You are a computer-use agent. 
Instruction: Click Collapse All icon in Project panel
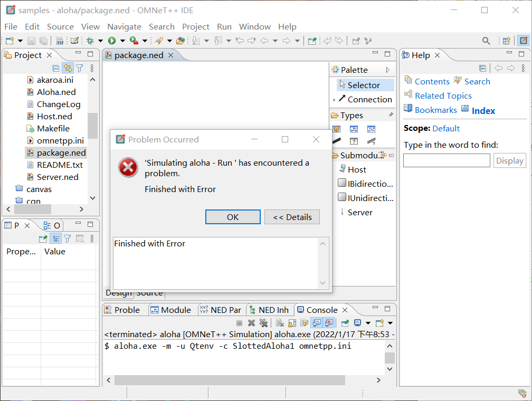56,68
